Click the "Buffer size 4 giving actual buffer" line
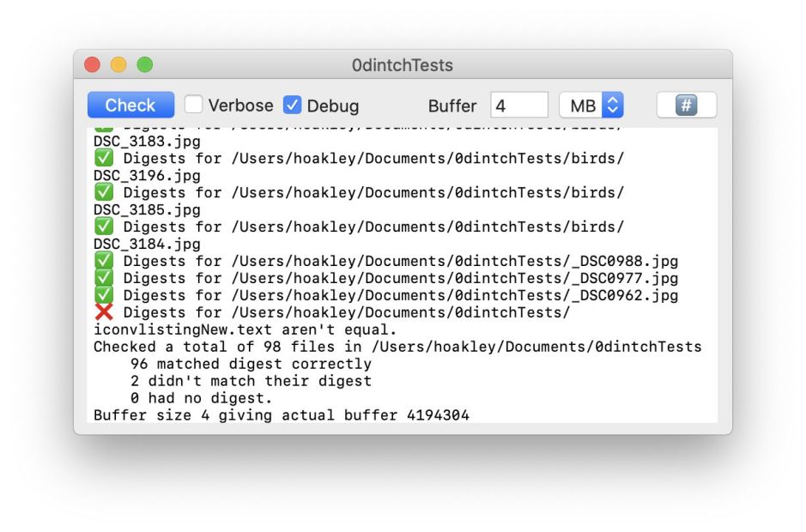Screen dimensions: 806x532 coord(282,415)
